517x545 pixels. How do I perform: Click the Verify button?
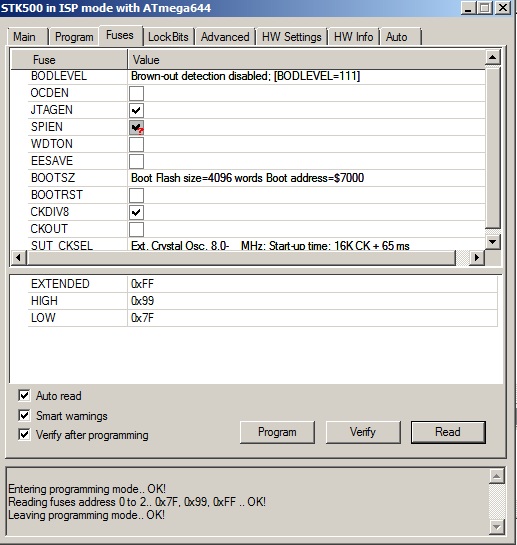click(363, 432)
